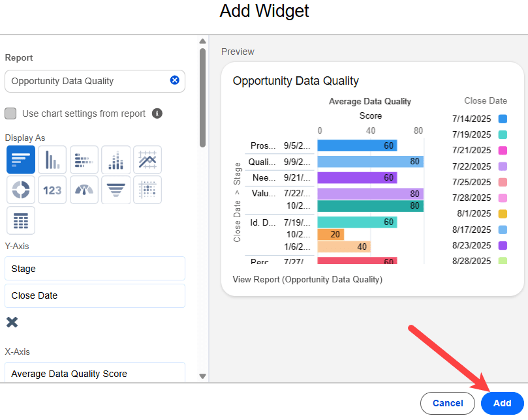Pick the scatter plot display type
The height and width of the screenshot is (420, 528).
pos(148,190)
